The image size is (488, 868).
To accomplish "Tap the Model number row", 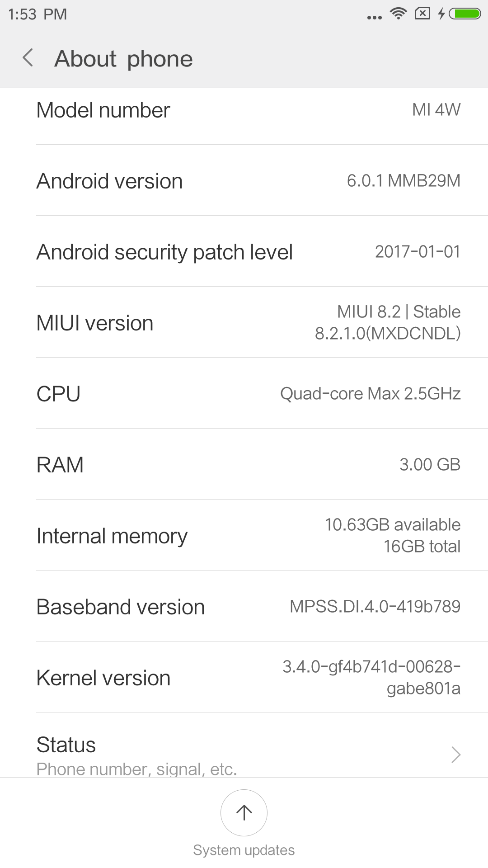I will click(244, 110).
